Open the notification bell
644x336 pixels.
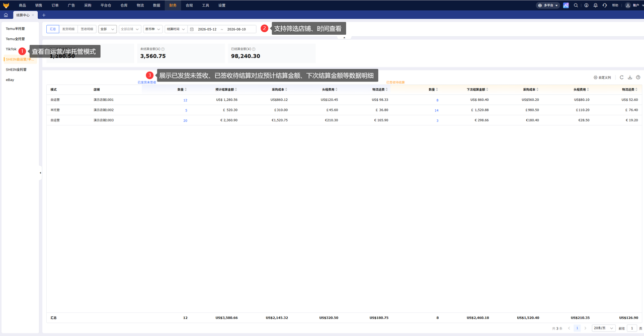click(595, 5)
